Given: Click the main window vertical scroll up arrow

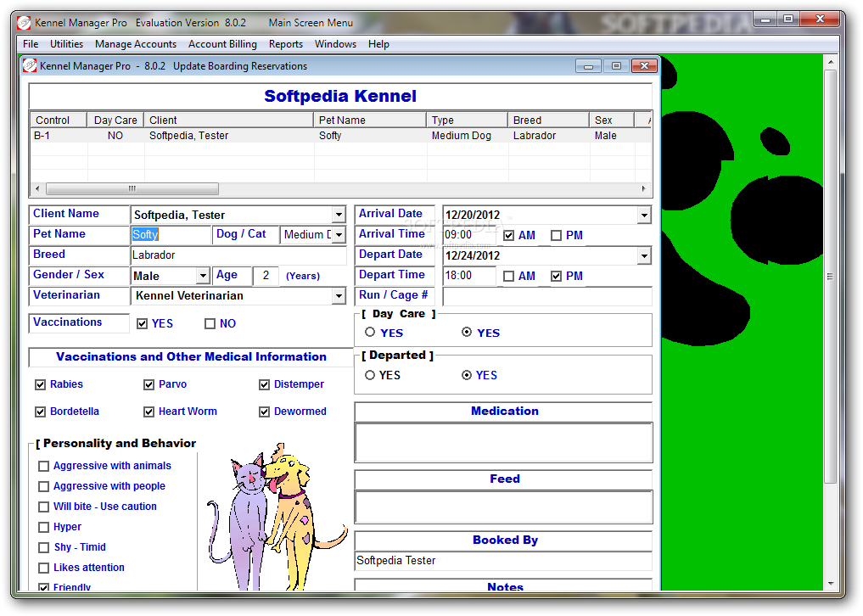Looking at the screenshot, I should tap(829, 62).
